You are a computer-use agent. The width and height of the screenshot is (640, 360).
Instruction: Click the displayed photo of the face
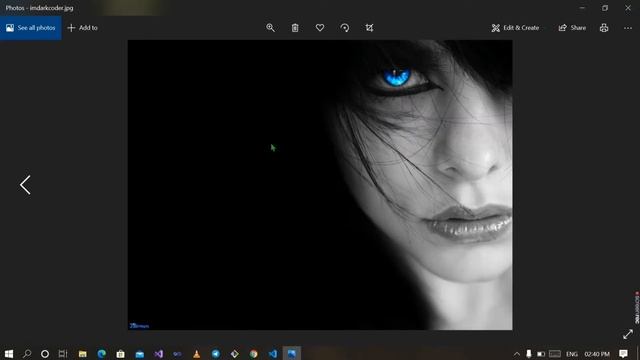point(320,185)
